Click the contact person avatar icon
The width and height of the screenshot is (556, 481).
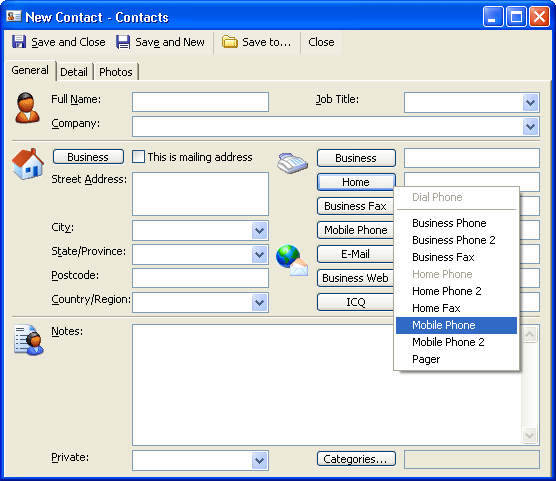(x=27, y=108)
